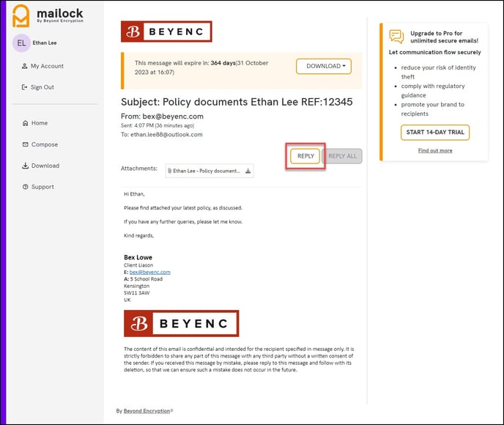Open the EL user avatar
The width and height of the screenshot is (504, 425).
[21, 43]
